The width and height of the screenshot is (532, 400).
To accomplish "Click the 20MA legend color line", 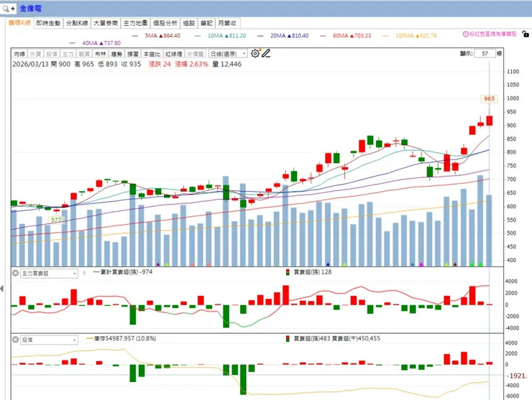I will [260, 36].
